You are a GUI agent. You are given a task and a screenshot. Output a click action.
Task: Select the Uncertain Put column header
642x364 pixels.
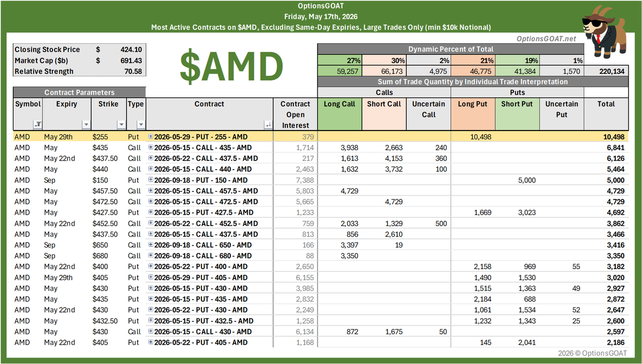click(x=562, y=114)
